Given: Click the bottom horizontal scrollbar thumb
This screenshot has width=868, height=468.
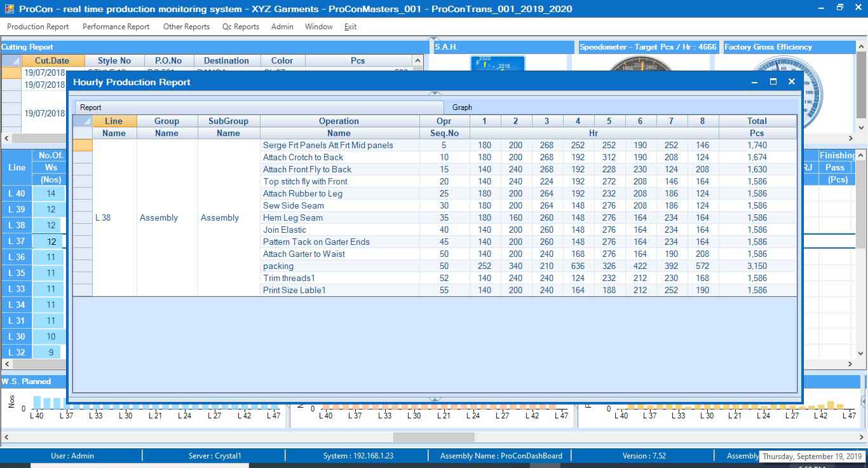Looking at the screenshot, I should (x=433, y=437).
